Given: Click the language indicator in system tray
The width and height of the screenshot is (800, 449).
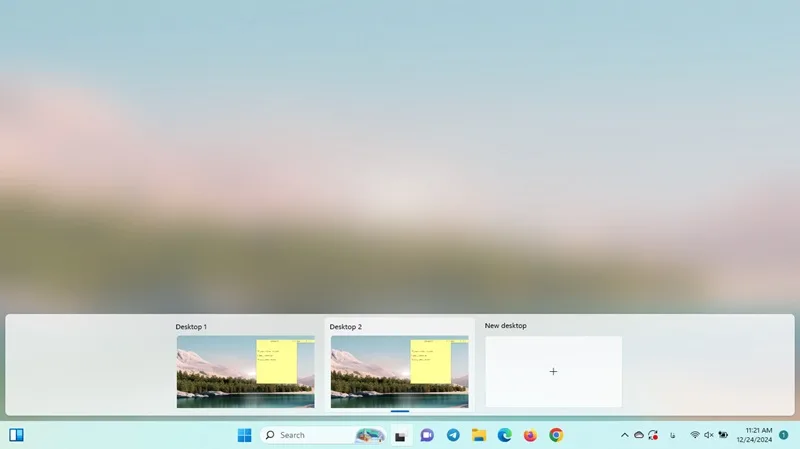Looking at the screenshot, I should click(x=672, y=435).
